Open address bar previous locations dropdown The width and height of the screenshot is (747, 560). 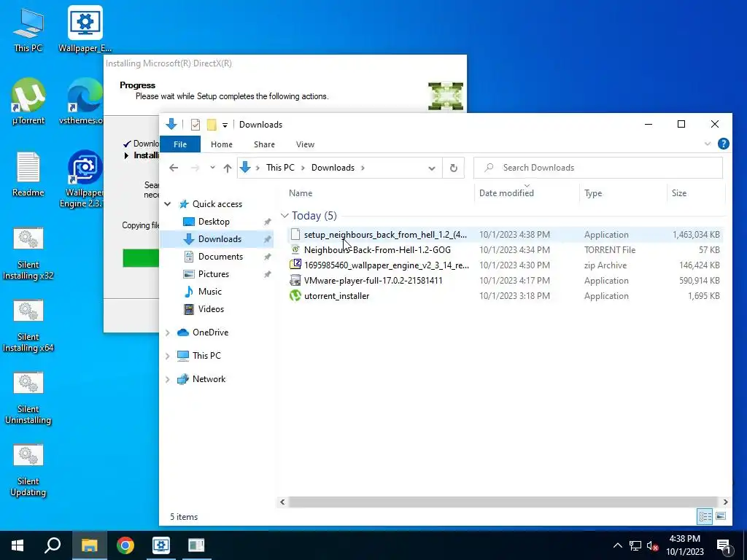[x=432, y=168]
